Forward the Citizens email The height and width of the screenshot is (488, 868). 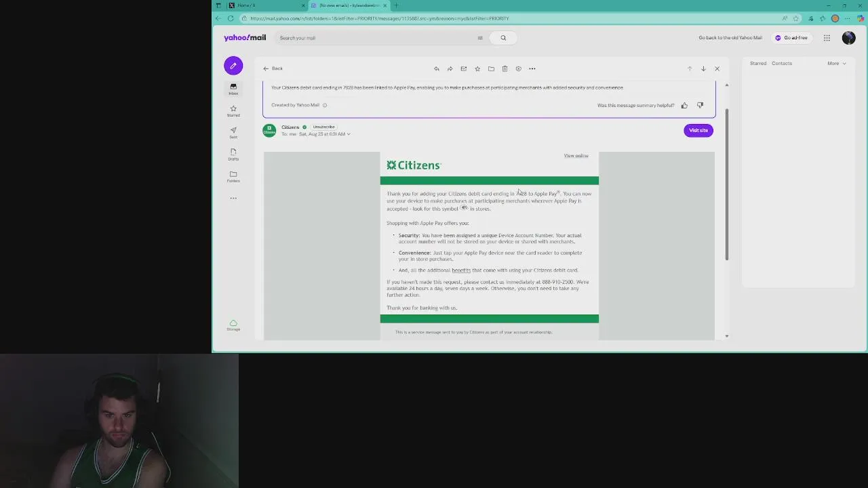coord(450,68)
